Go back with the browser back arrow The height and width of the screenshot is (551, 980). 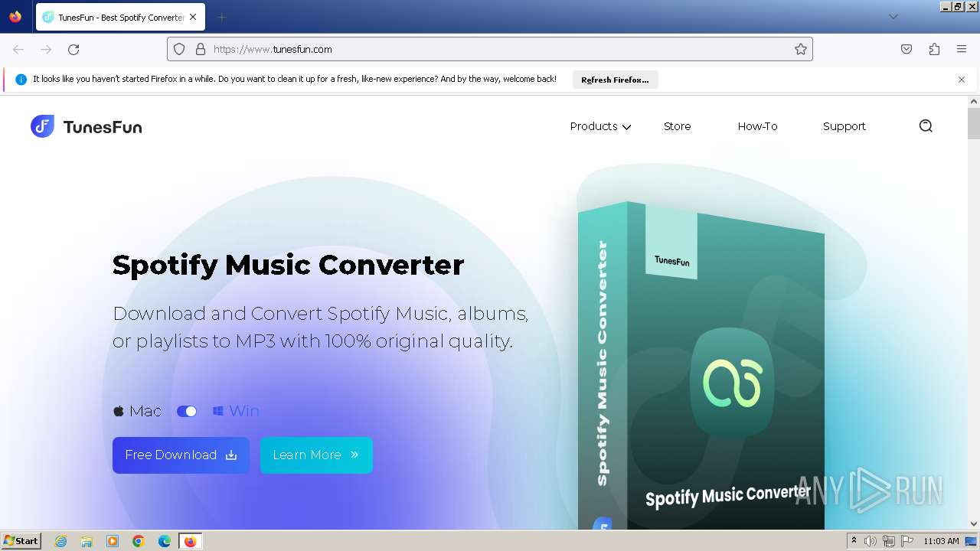tap(18, 49)
